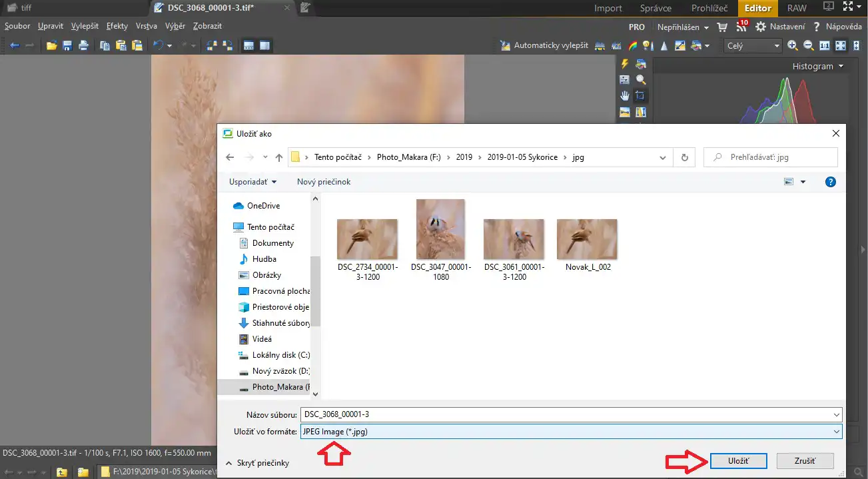Open the Celý zoom level dropdown

coord(754,46)
